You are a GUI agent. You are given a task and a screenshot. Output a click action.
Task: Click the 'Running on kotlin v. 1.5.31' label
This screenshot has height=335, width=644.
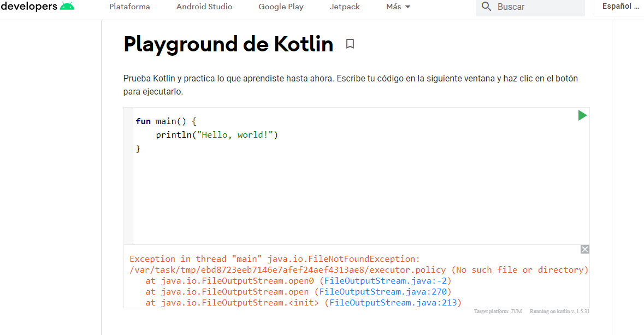point(559,311)
